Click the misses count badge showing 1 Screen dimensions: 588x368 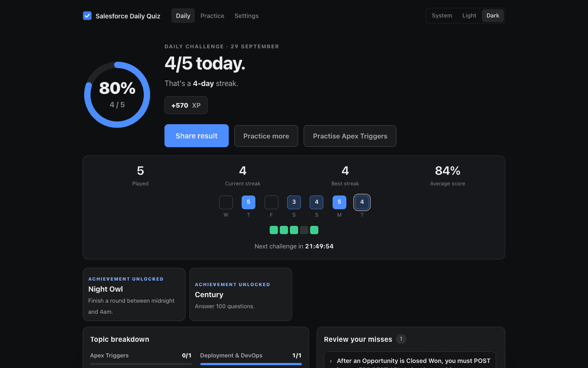401,339
